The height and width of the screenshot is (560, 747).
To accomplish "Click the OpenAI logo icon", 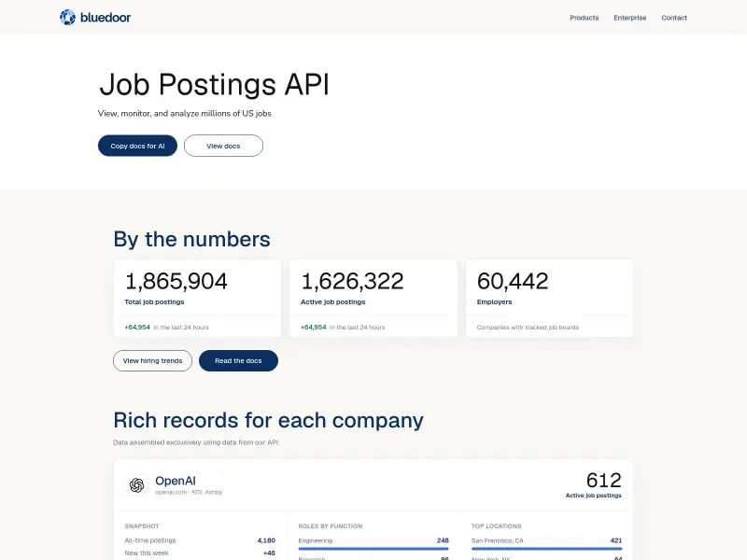I will pos(136,485).
